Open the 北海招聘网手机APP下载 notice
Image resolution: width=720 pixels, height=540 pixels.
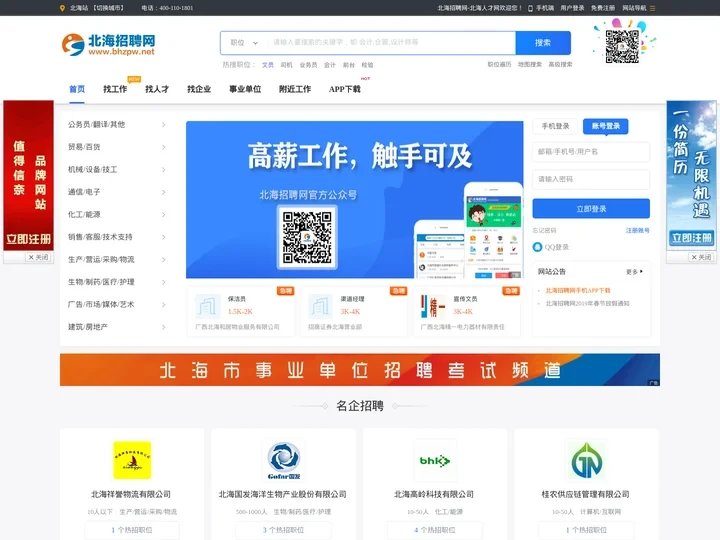(578, 290)
